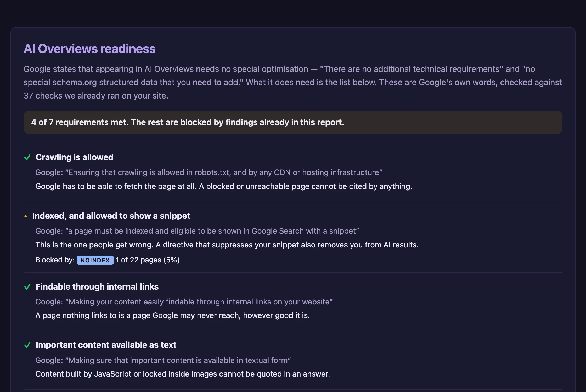Viewport: 586px width, 392px height.
Task: Click the green checkmark beside Findable through internal links
Action: [27, 287]
